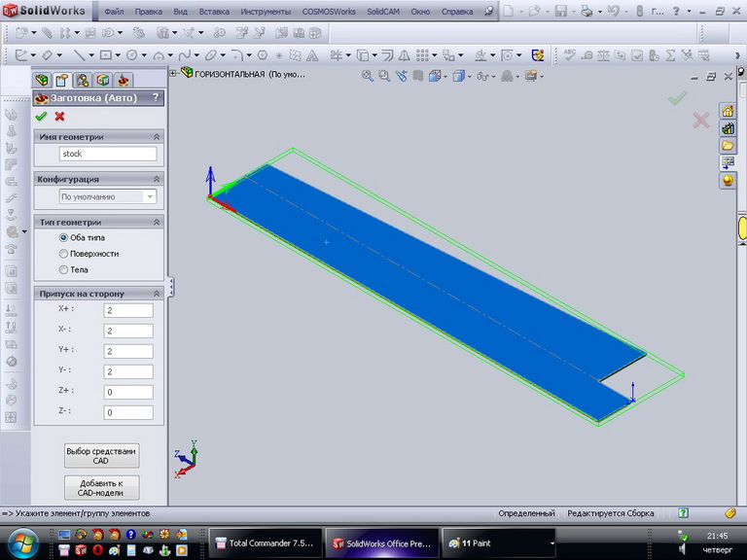The image size is (747, 560).
Task: Select the sketch Text tool
Action: coord(312,55)
